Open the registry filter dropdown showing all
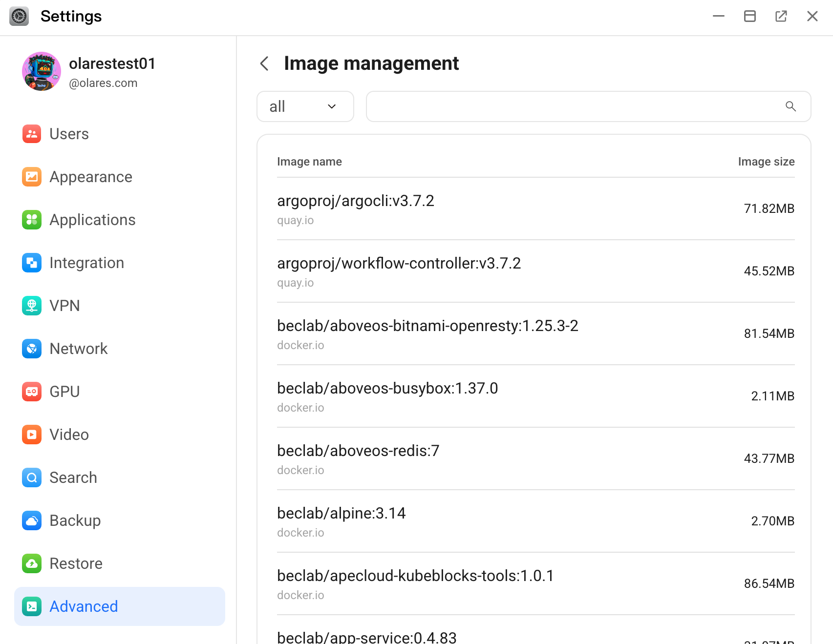This screenshot has height=644, width=833. click(305, 106)
